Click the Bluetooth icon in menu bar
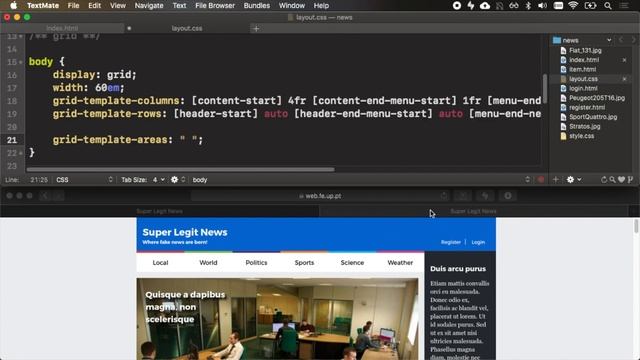640x360 pixels. click(528, 6)
